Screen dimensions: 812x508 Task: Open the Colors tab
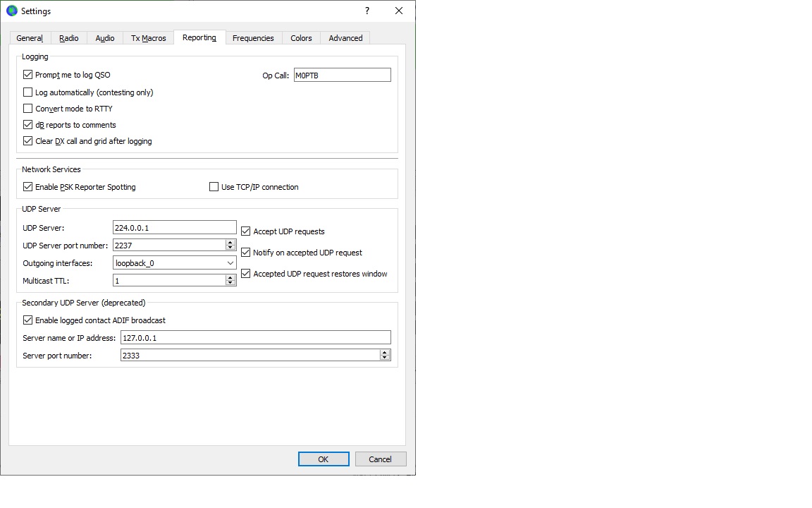tap(301, 38)
